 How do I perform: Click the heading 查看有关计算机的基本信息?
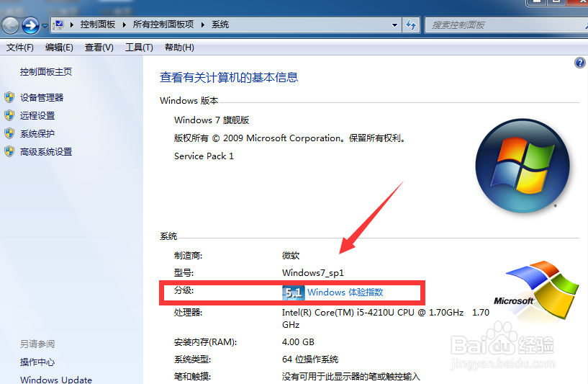(x=229, y=77)
